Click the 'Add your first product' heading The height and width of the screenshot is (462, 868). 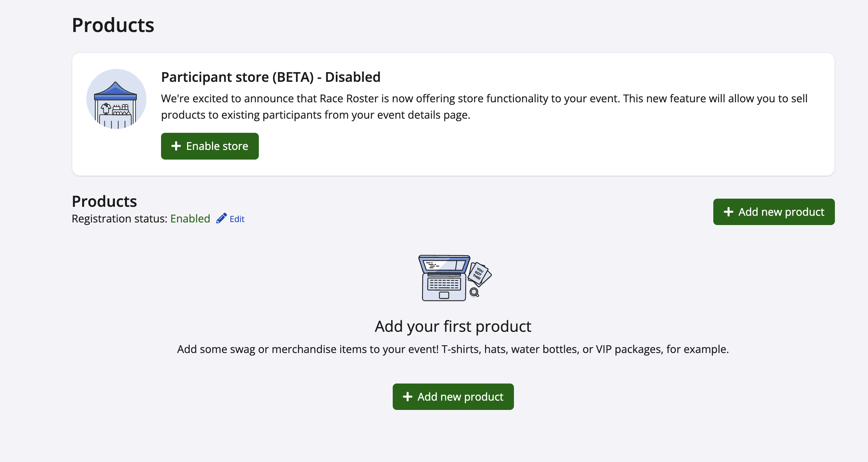coord(453,327)
